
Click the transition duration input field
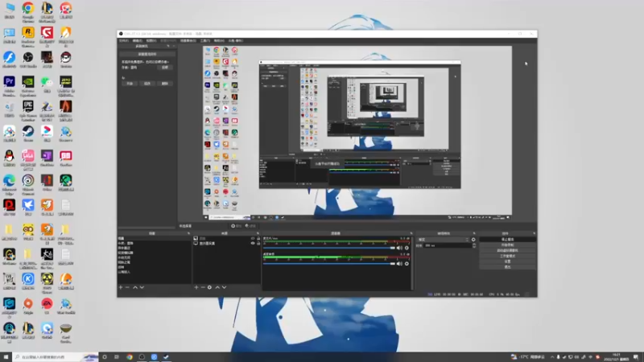[447, 245]
